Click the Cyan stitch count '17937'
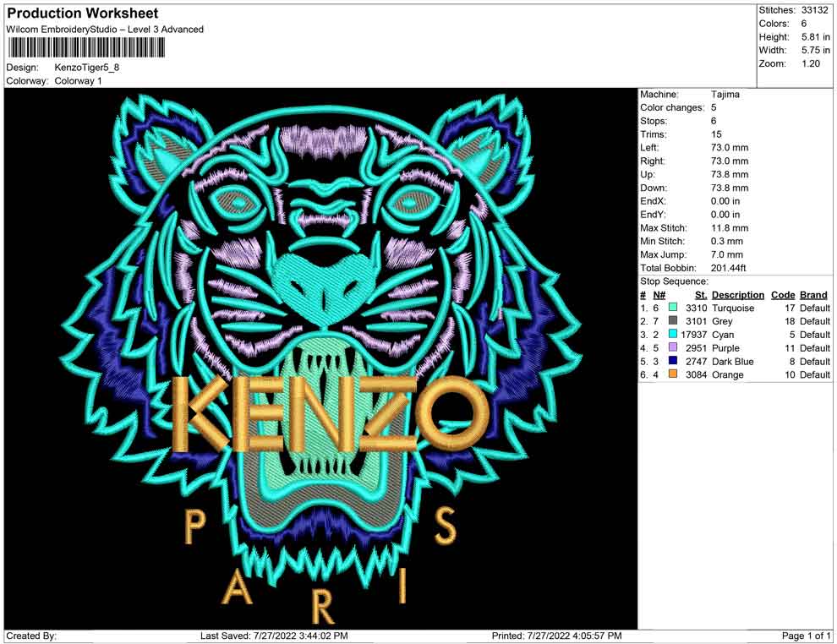Viewport: 837px width, 644px height. tap(693, 335)
